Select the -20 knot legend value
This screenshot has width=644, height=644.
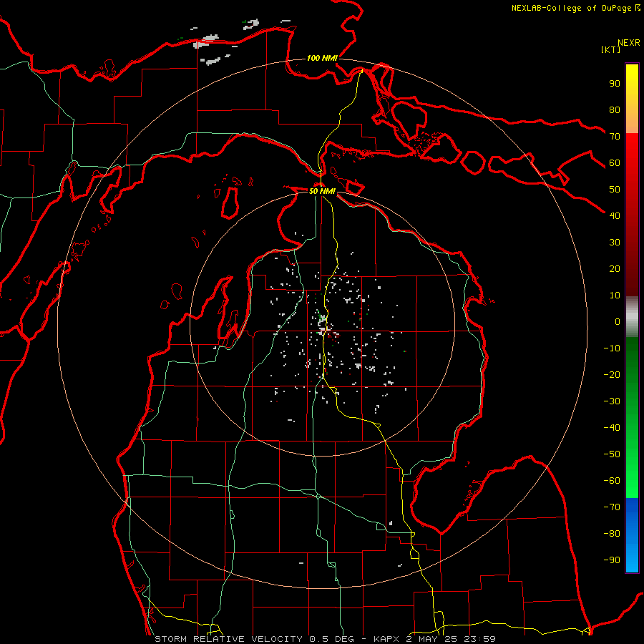(612, 375)
